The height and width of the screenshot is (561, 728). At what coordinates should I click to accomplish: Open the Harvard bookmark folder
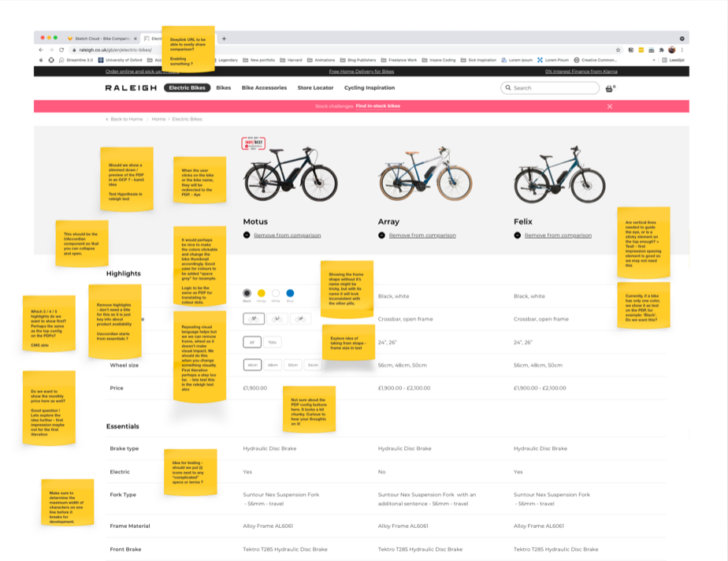(291, 60)
